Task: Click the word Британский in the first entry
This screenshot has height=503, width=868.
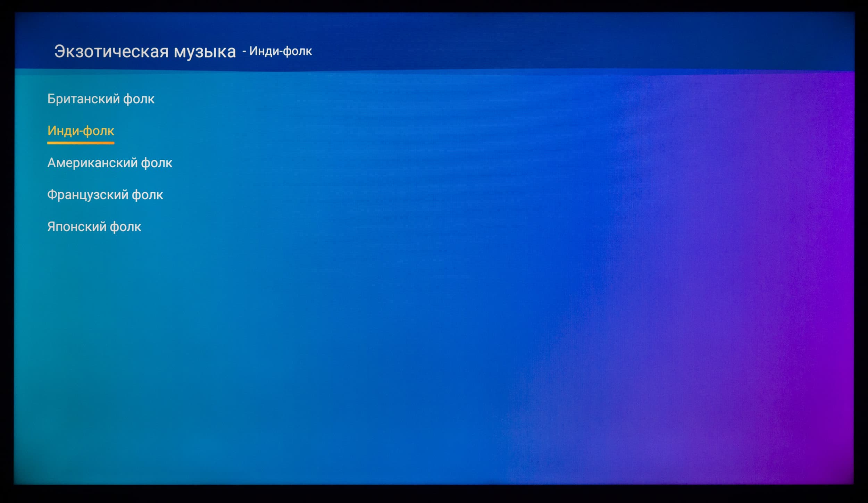Action: point(83,99)
